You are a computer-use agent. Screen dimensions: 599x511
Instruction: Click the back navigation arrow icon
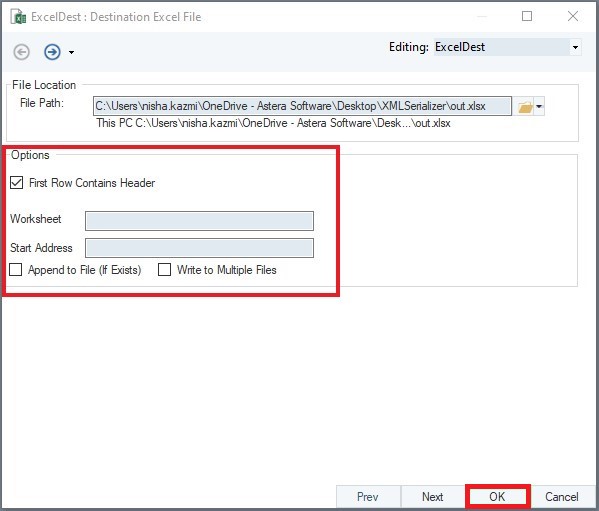[21, 52]
